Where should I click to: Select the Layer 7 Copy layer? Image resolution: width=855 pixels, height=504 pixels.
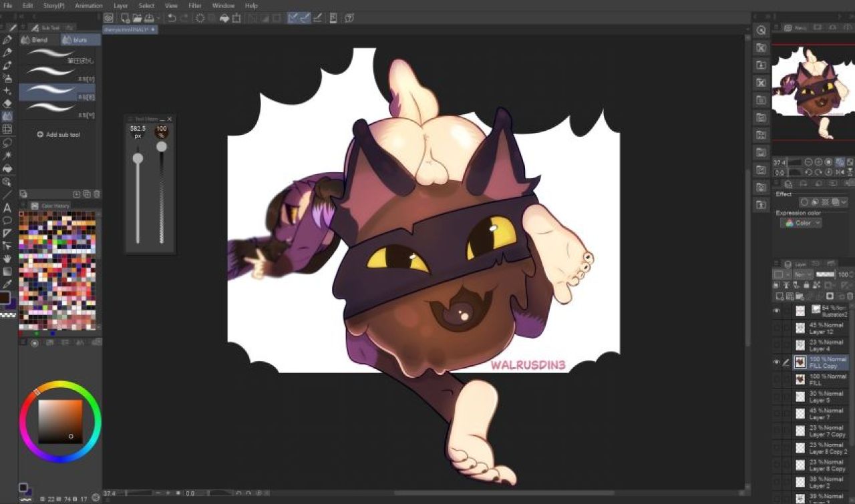[827, 431]
